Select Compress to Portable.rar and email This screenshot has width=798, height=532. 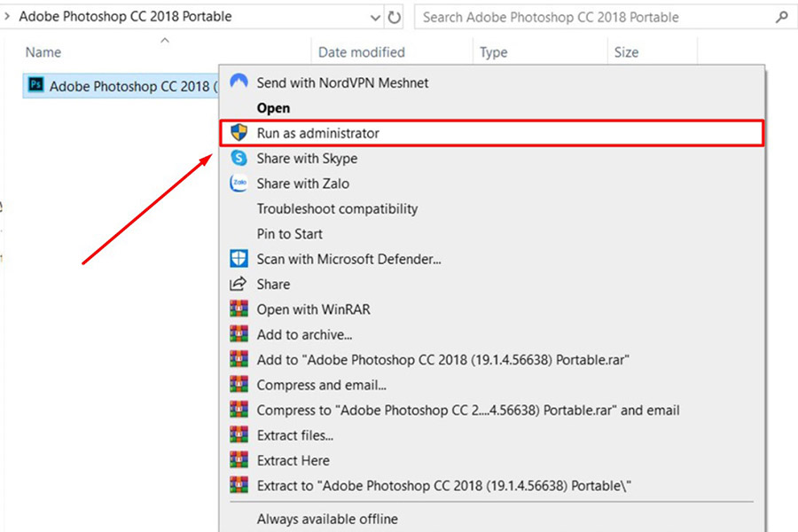pos(491,411)
